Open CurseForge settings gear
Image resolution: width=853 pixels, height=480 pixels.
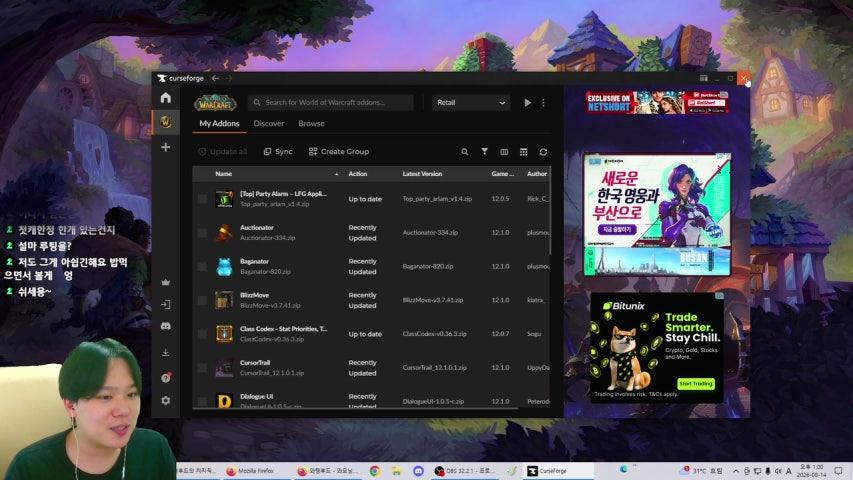pyautogui.click(x=166, y=401)
